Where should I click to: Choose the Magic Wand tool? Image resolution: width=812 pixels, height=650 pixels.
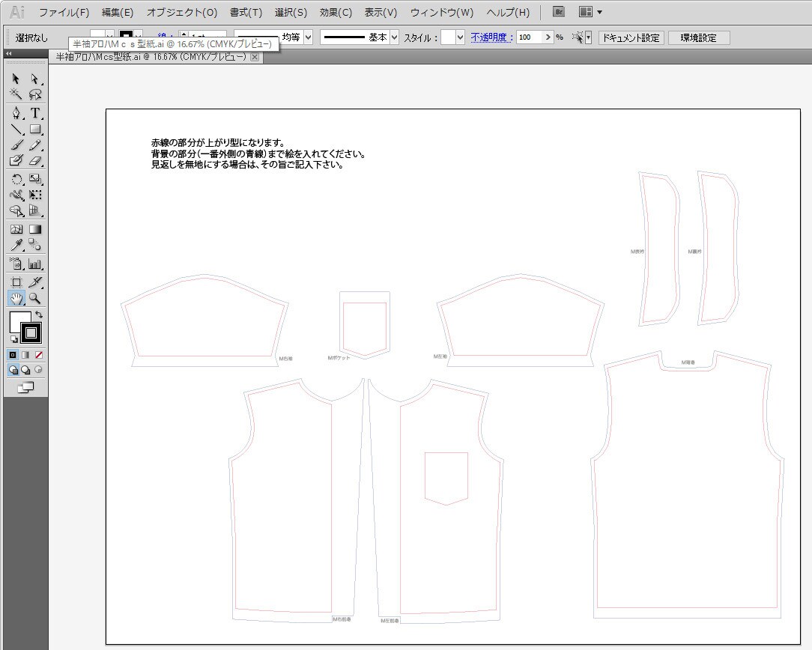(16, 94)
